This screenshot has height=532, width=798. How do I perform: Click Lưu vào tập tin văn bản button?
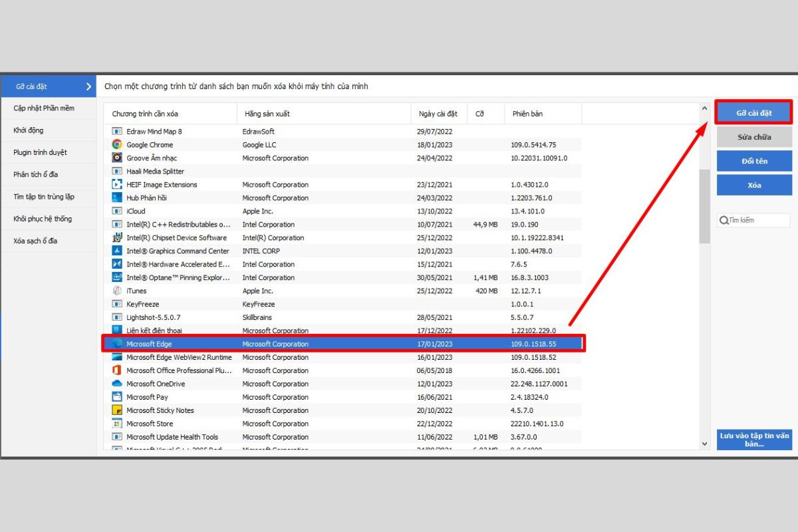(x=754, y=440)
